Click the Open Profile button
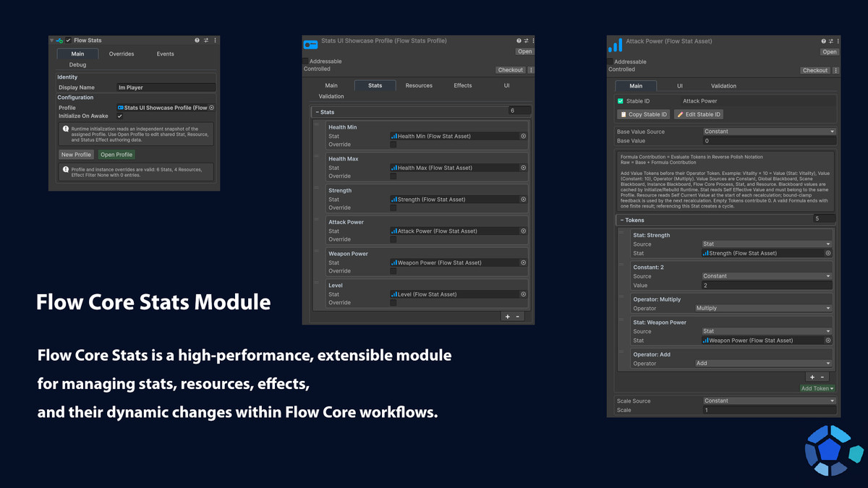 [x=116, y=155]
